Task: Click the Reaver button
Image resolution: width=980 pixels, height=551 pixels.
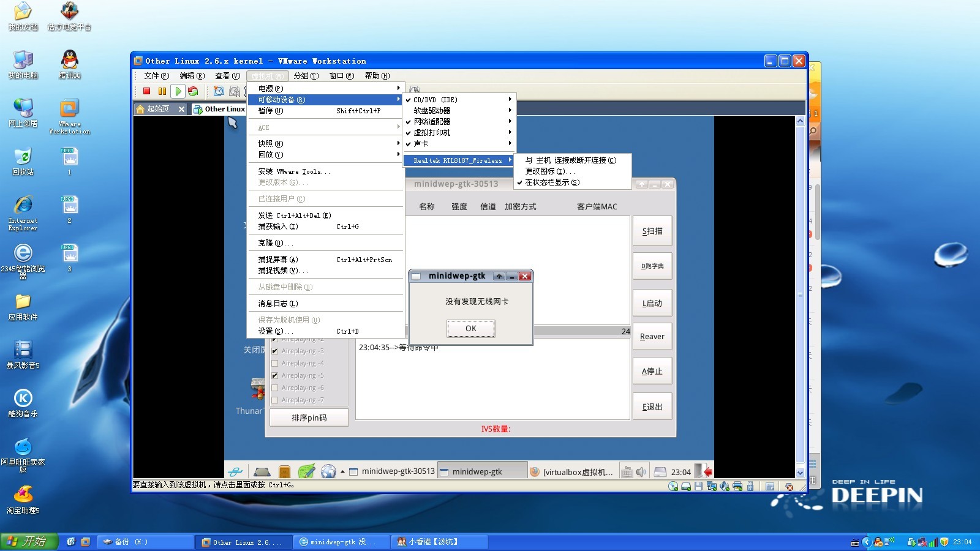Action: click(652, 337)
